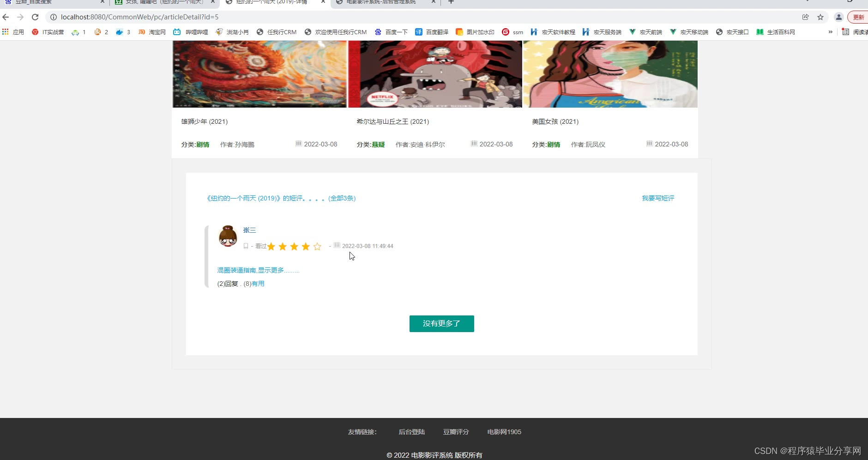
Task: Open 图片加水印 bookmark
Action: pos(475,32)
